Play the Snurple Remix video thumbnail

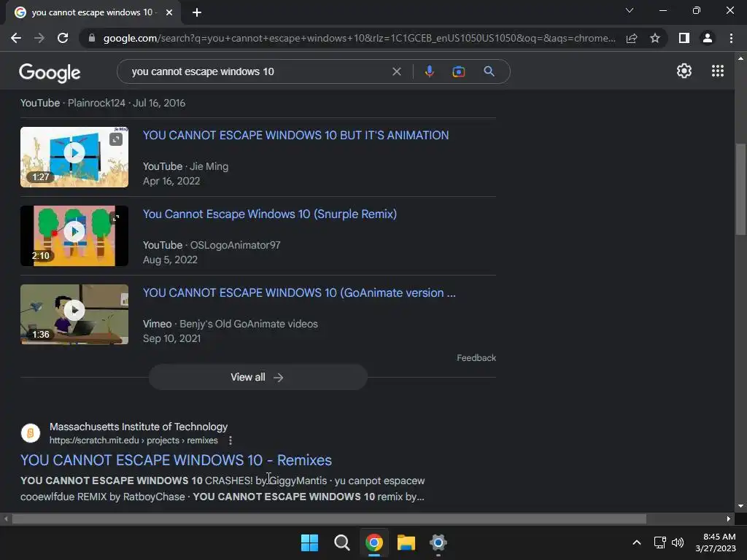(74, 236)
